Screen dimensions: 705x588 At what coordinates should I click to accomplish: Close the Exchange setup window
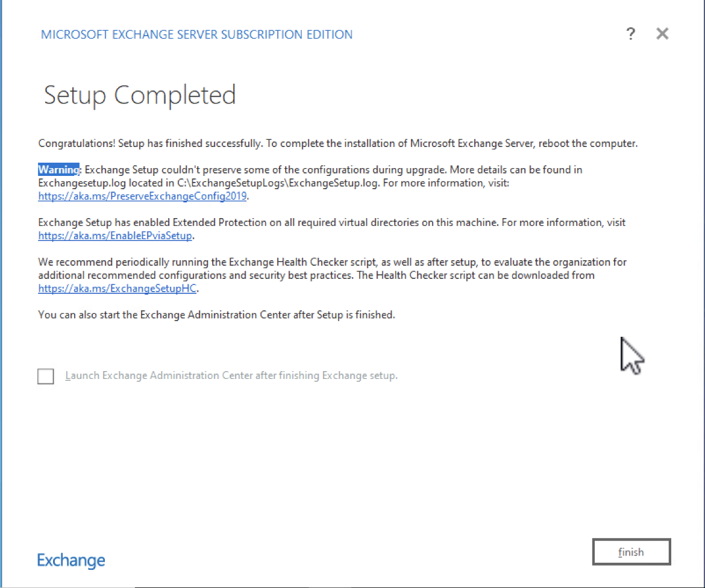pyautogui.click(x=662, y=34)
